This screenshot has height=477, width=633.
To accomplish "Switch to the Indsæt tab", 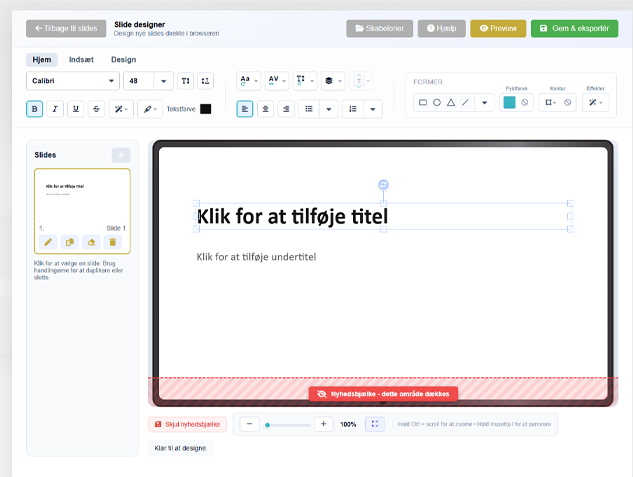I will [x=81, y=60].
